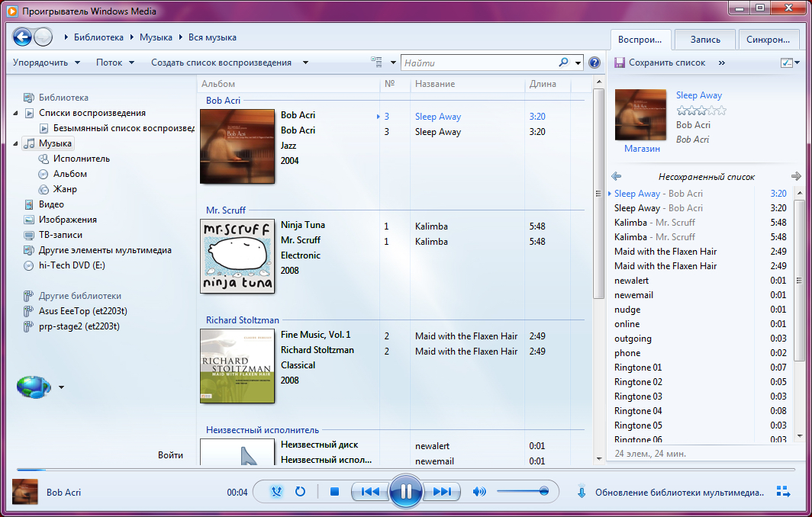Stop playback with the square button
Viewport: 812px width, 517px height.
pos(334,492)
